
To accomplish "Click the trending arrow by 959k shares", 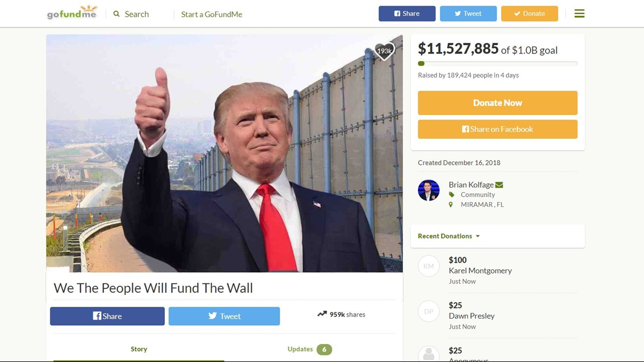I will [x=322, y=314].
